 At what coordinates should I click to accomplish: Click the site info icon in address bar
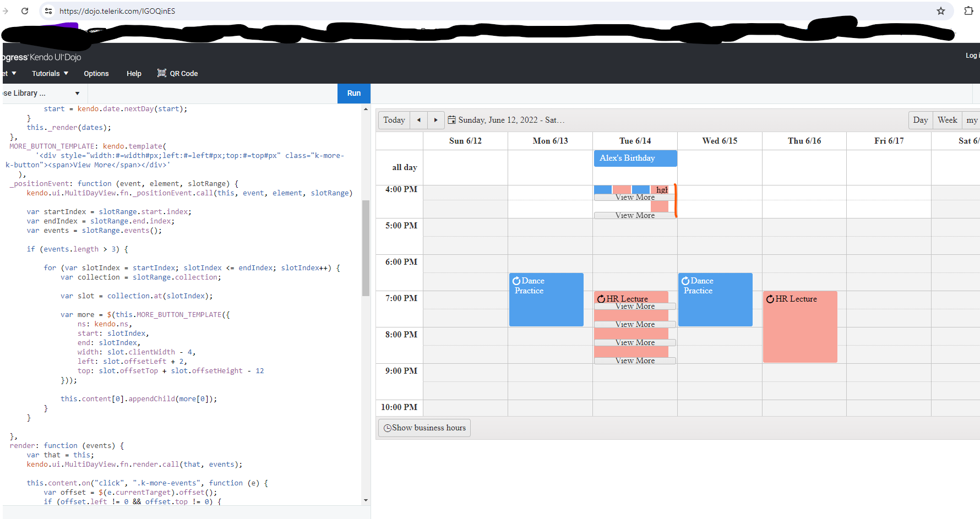pos(48,11)
